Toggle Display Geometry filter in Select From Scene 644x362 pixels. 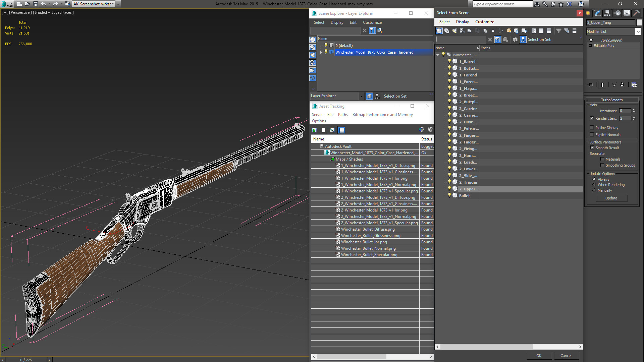click(439, 31)
